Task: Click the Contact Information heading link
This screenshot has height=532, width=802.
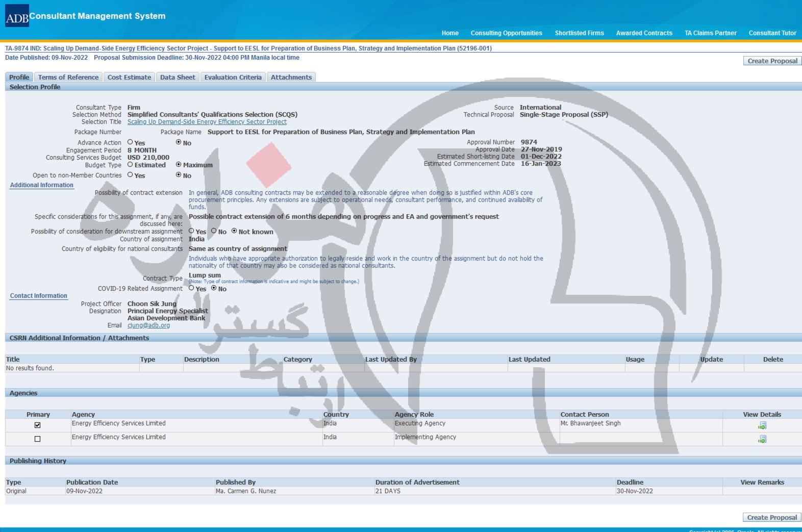Action: click(39, 296)
